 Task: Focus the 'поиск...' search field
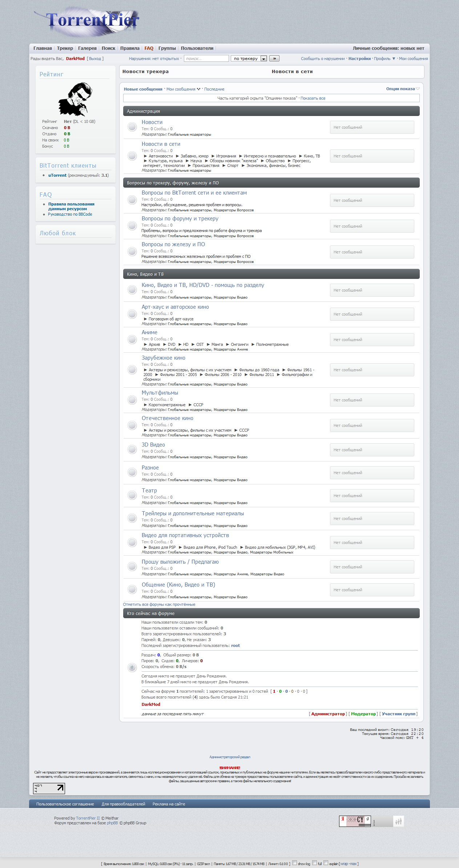206,59
